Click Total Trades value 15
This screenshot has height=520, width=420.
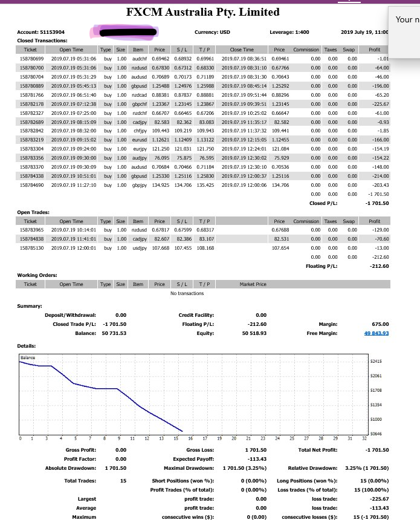pos(123,481)
